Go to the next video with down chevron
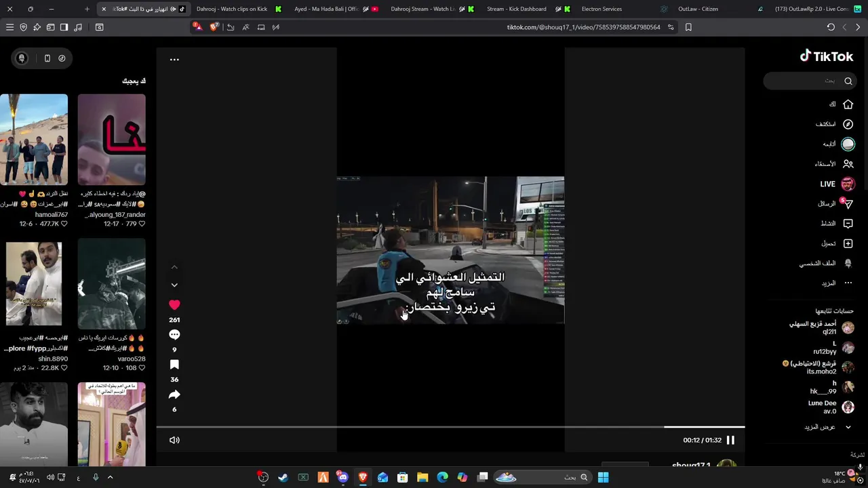The image size is (868, 488). (174, 285)
